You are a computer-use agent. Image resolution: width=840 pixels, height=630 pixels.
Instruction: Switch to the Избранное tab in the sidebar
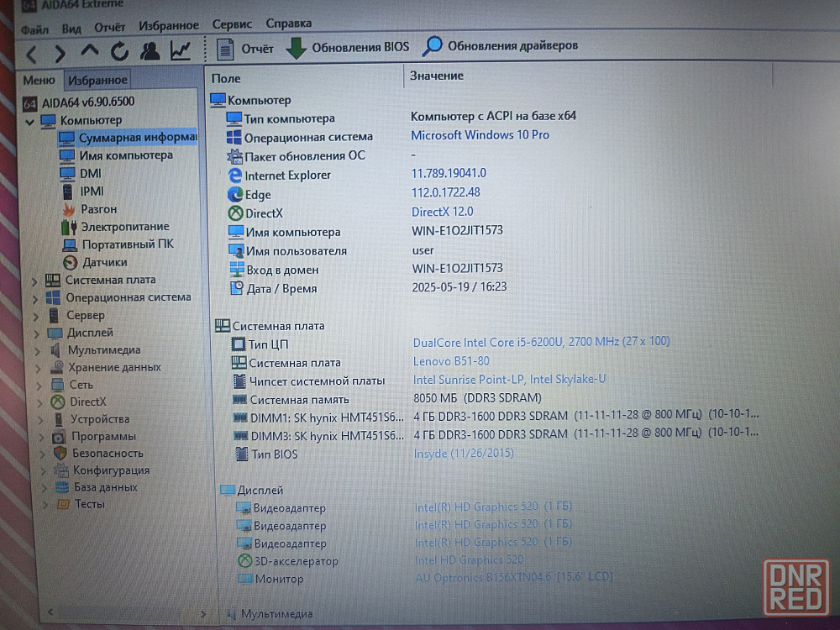(97, 80)
